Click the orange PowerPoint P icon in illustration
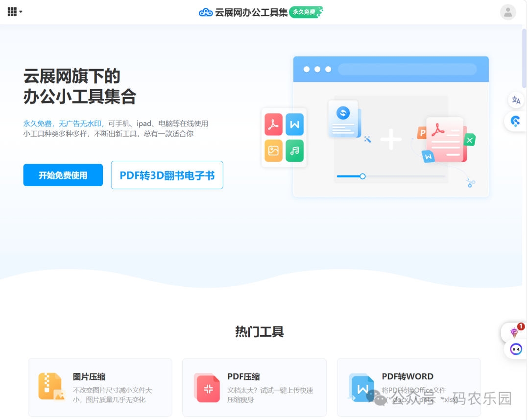 click(422, 133)
